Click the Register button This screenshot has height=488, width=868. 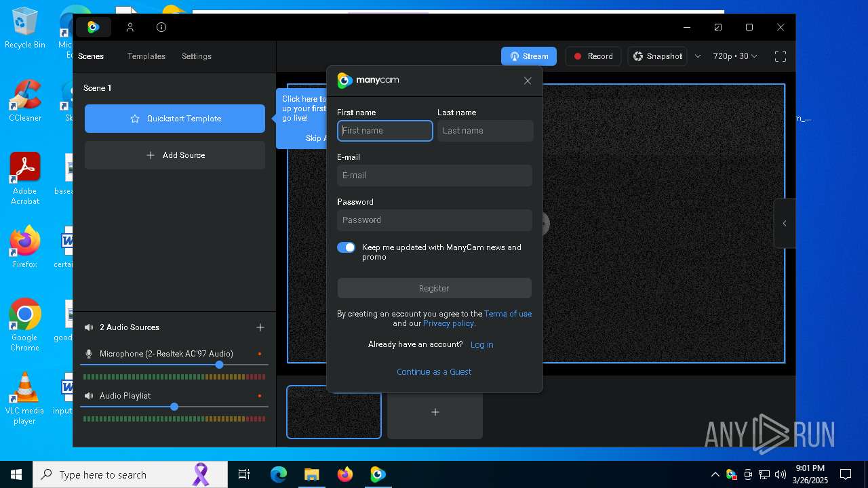[434, 288]
